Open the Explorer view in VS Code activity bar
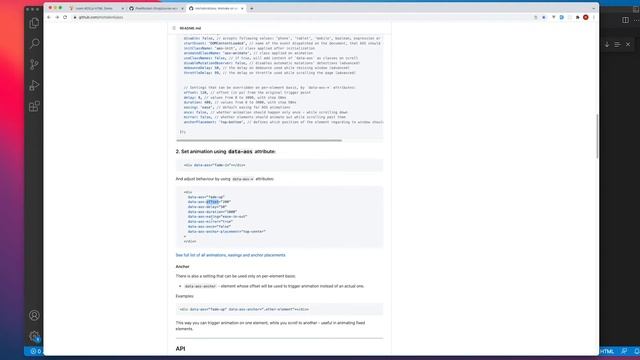 pos(34,23)
